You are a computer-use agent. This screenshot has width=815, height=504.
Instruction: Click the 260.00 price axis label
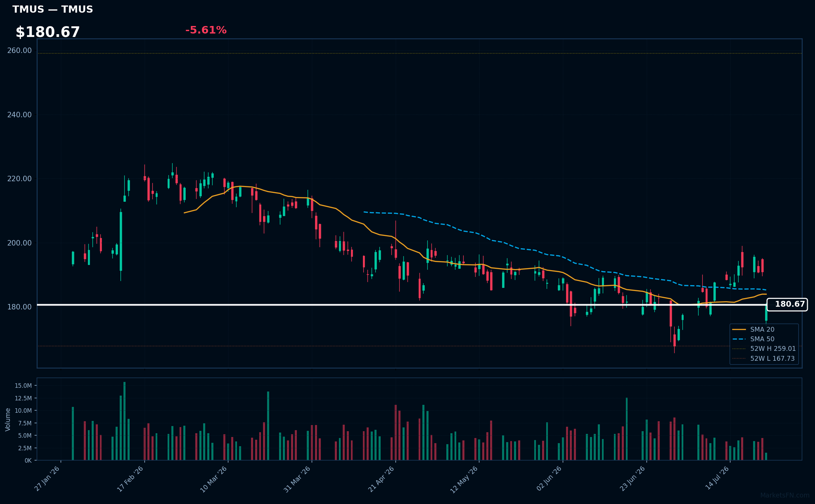[x=19, y=51]
